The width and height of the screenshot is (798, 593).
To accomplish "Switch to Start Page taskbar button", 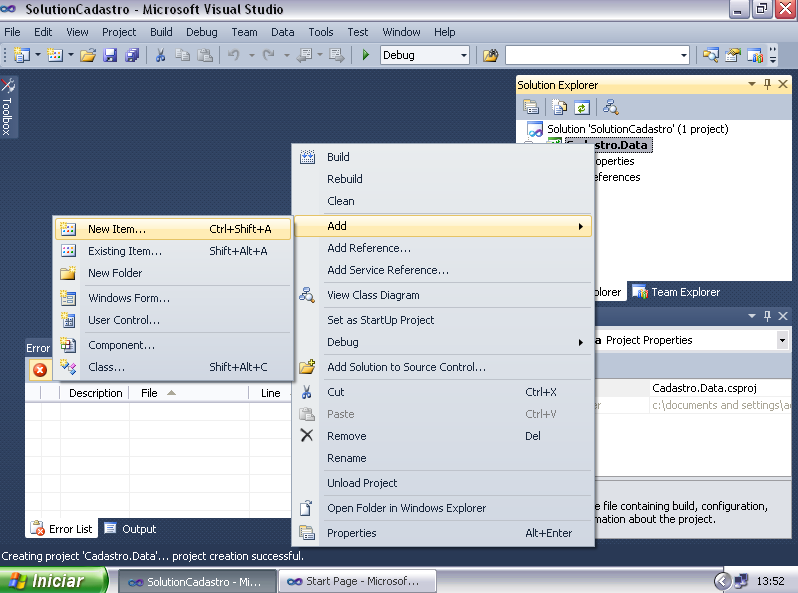I will [357, 581].
